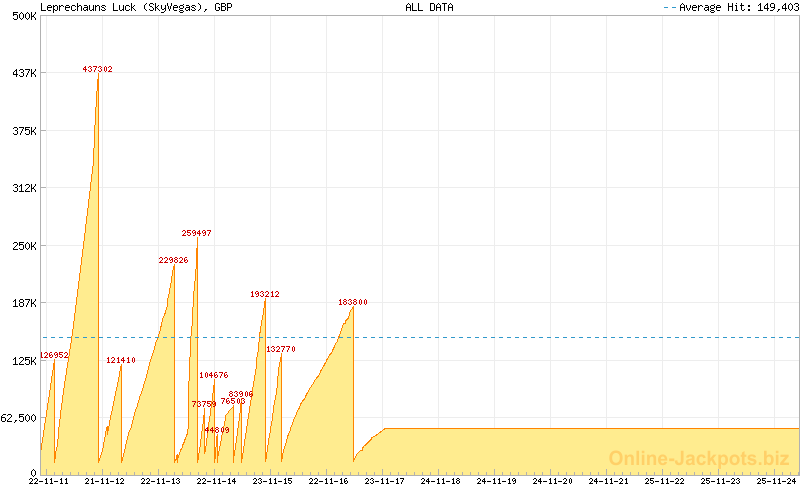Click the 229826 peak data label

point(173,260)
